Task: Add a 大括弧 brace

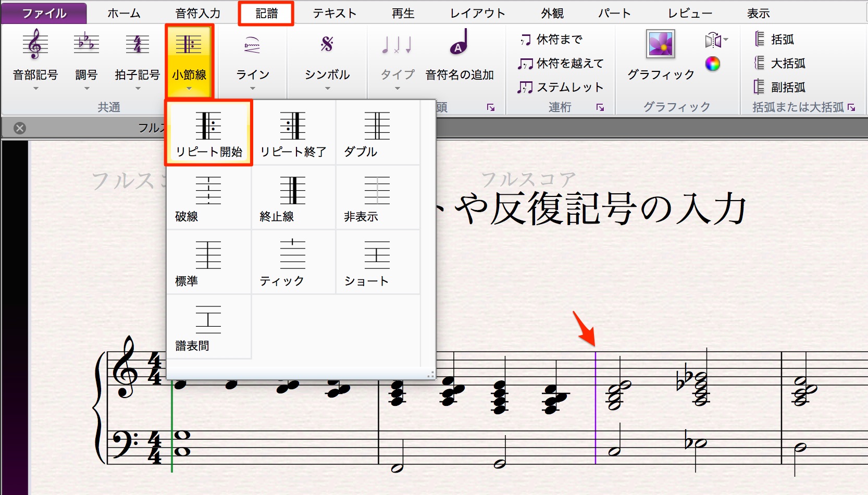Action: pyautogui.click(x=780, y=63)
